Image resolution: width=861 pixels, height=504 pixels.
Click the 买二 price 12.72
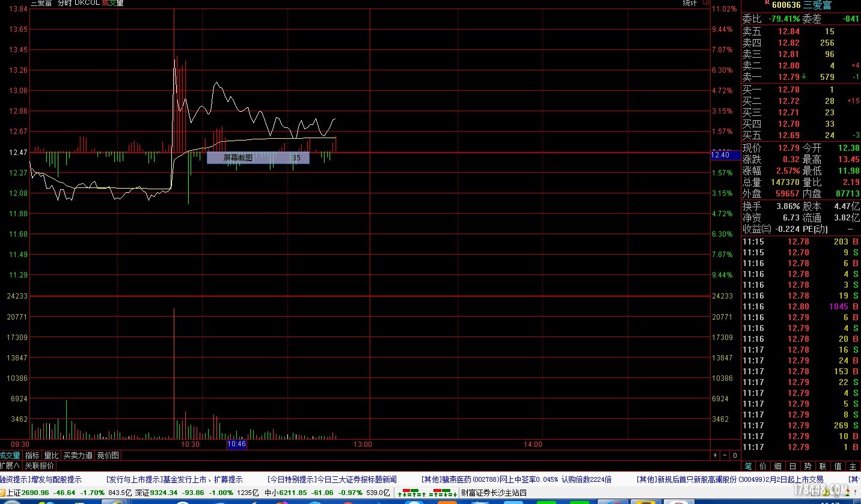pos(789,101)
